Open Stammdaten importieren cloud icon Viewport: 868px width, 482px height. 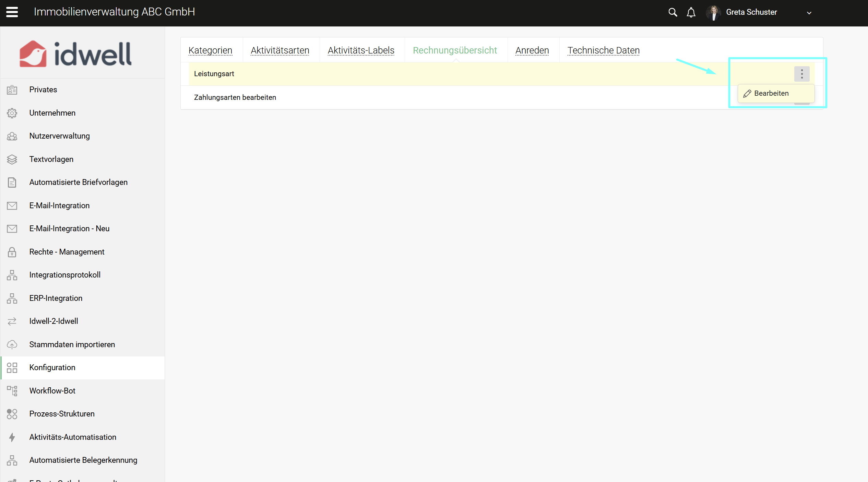tap(12, 344)
